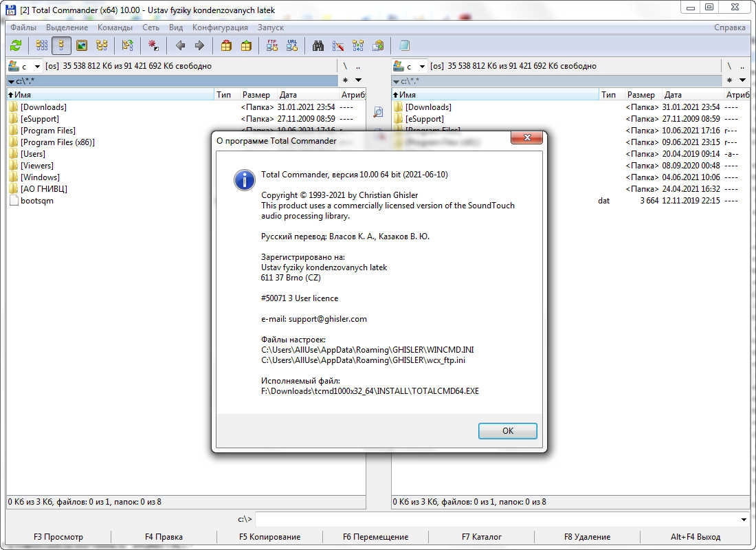The image size is (756, 550).
Task: Open the Сеть menu
Action: [x=151, y=27]
